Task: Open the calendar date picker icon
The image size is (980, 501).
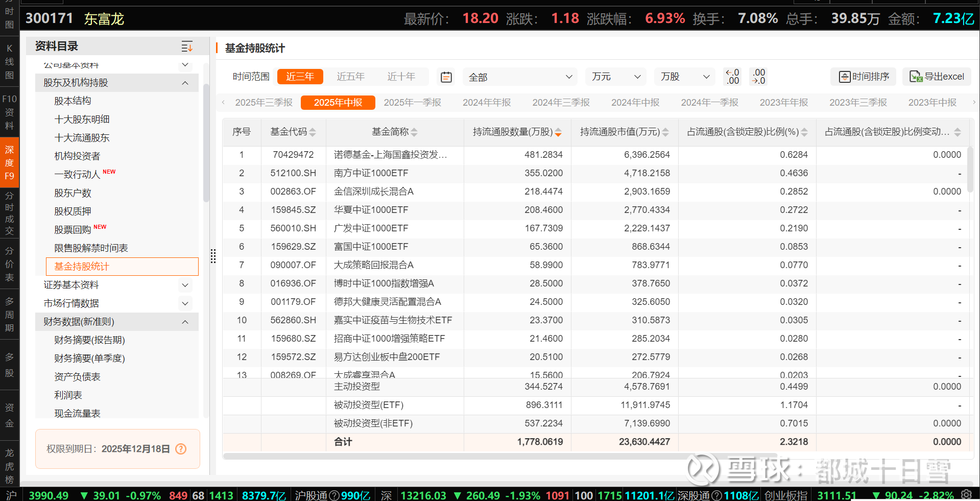Action: pos(446,77)
